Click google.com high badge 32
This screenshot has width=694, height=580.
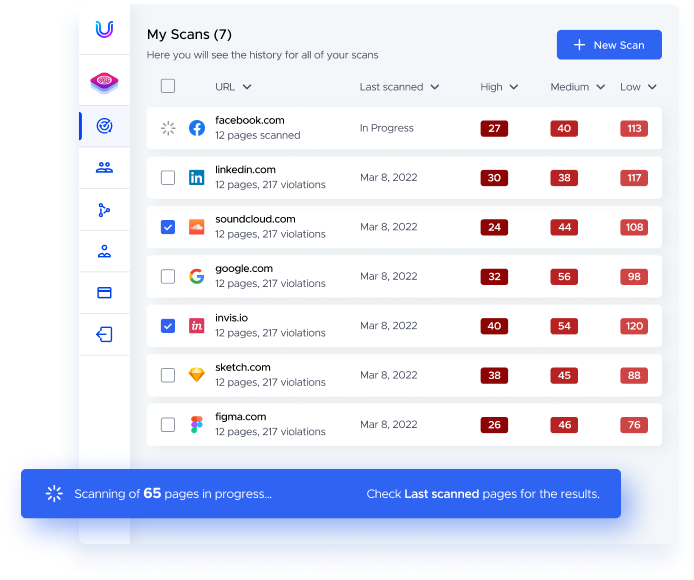click(x=494, y=276)
